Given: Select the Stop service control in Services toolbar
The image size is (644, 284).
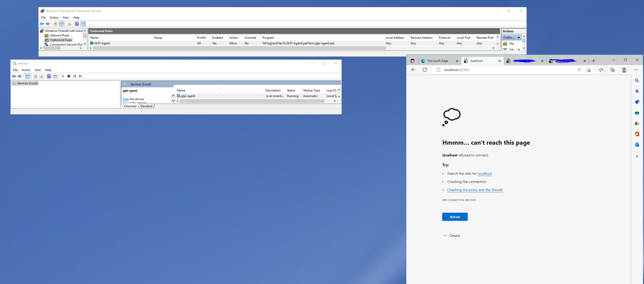Looking at the screenshot, I should point(69,76).
